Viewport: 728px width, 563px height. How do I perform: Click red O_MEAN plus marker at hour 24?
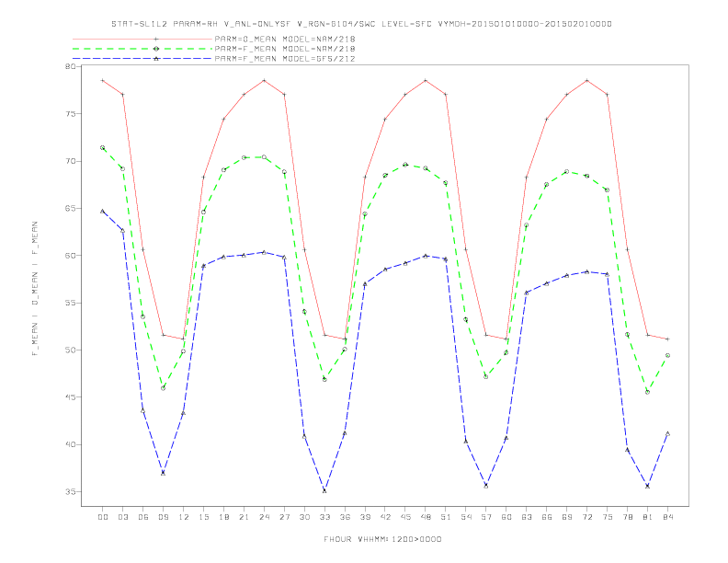click(264, 80)
